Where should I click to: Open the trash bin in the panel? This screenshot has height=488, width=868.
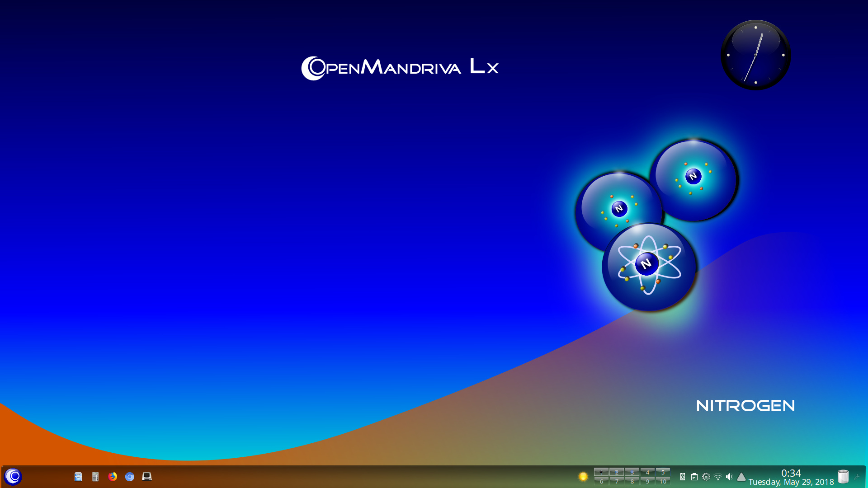click(843, 476)
